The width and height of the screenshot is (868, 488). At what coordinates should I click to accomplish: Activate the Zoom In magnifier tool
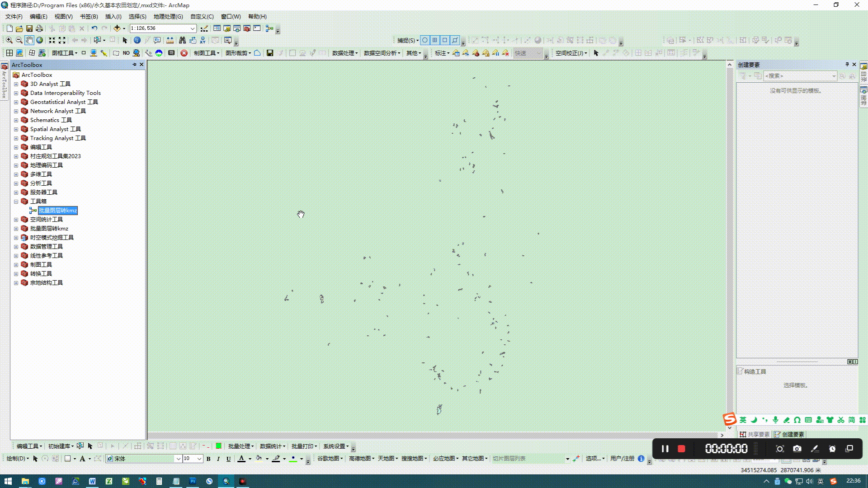(9, 40)
